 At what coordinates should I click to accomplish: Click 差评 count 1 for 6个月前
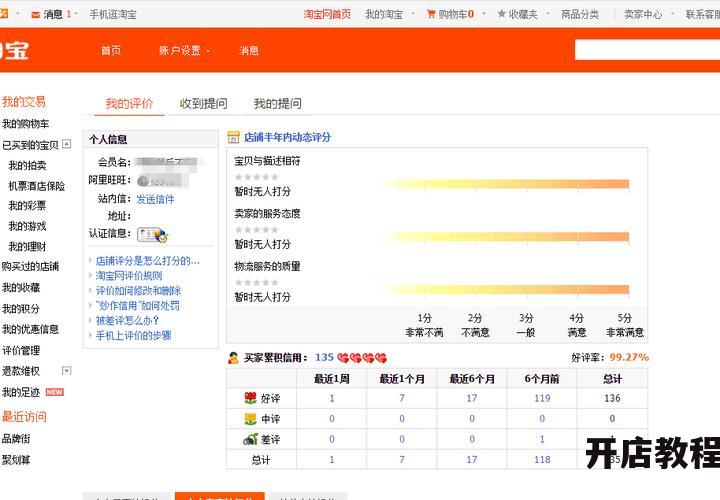(542, 439)
